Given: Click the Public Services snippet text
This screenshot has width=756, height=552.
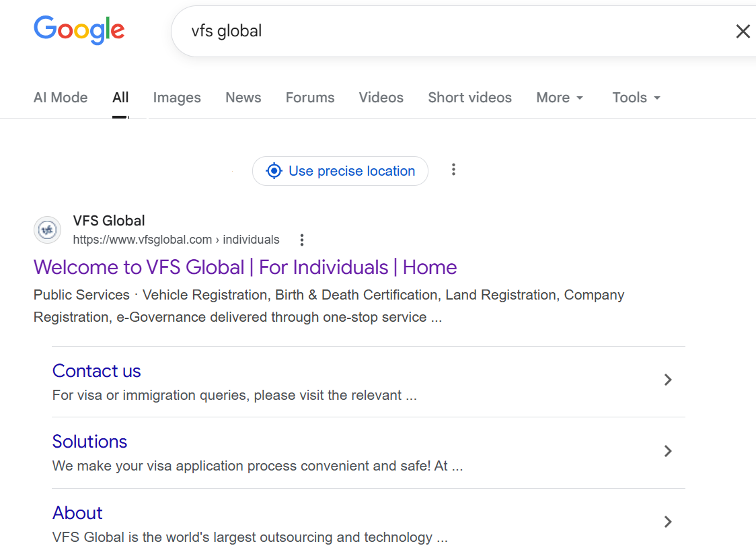Looking at the screenshot, I should point(329,306).
